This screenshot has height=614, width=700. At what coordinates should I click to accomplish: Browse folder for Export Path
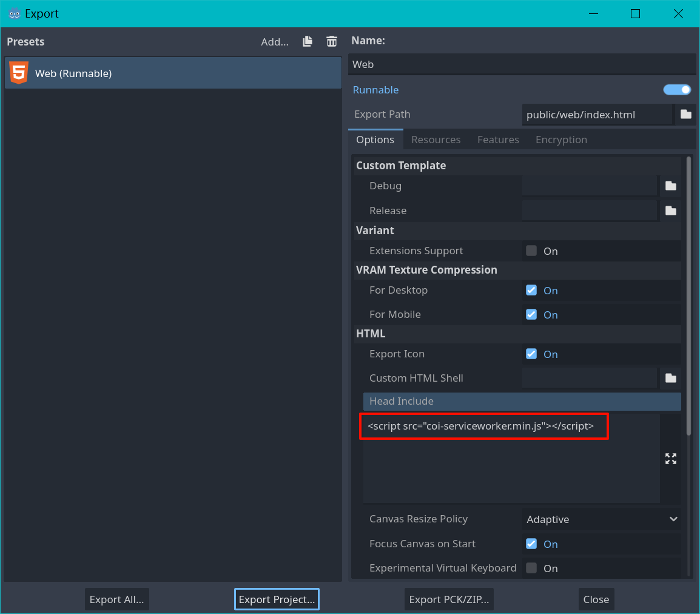pyautogui.click(x=685, y=114)
